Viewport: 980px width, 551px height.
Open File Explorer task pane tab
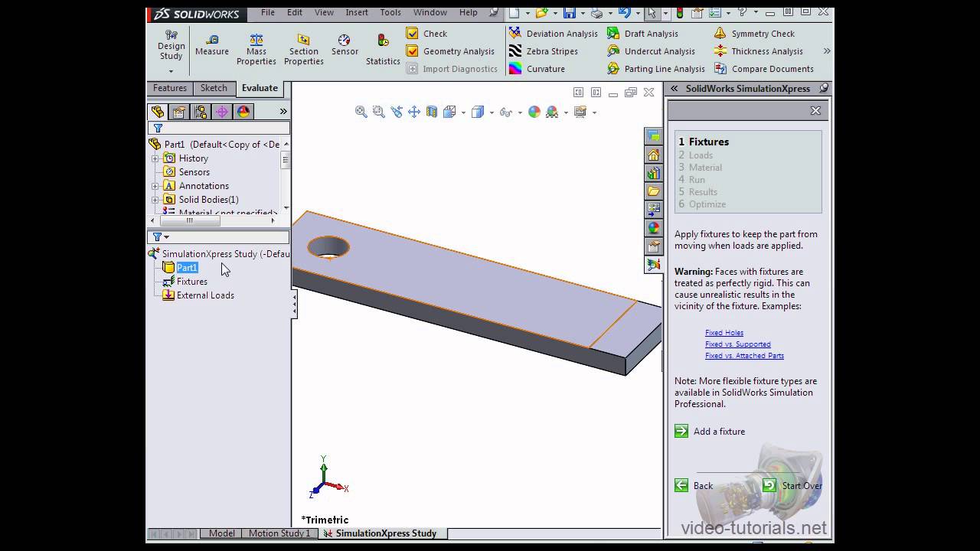pyautogui.click(x=653, y=191)
